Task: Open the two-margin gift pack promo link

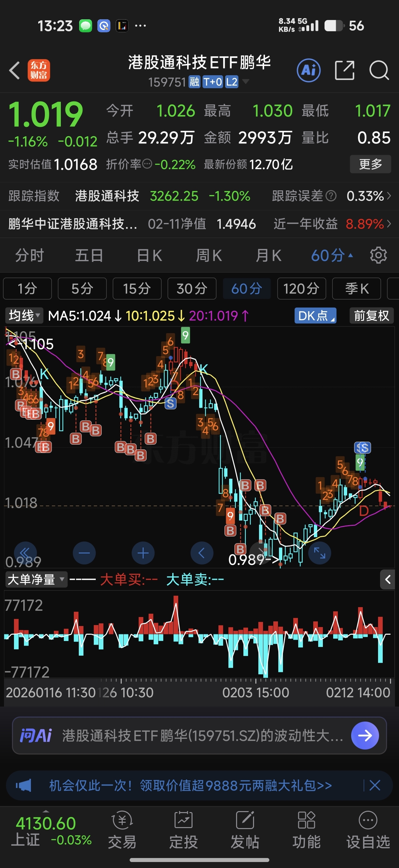Action: pos(191,785)
